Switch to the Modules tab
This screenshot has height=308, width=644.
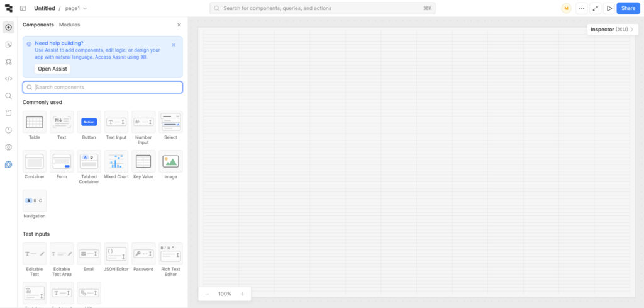(x=69, y=25)
